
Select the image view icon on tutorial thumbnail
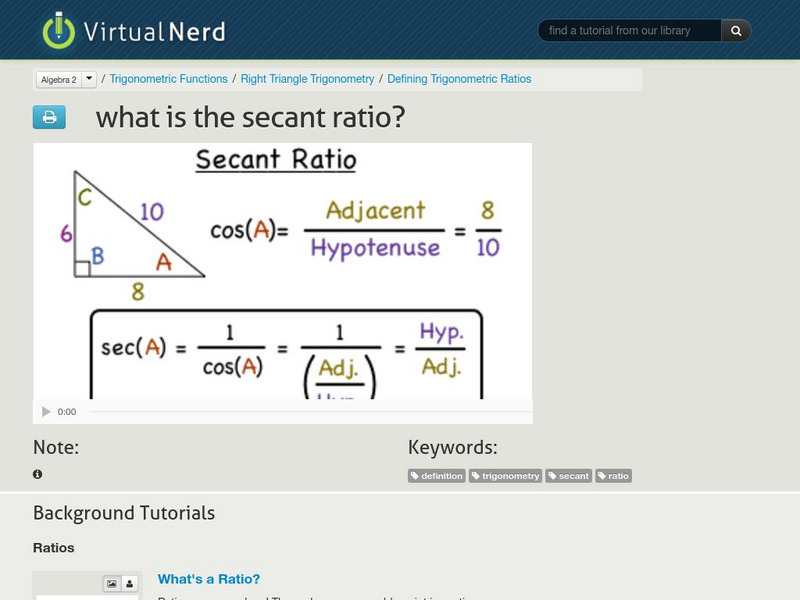[x=112, y=584]
